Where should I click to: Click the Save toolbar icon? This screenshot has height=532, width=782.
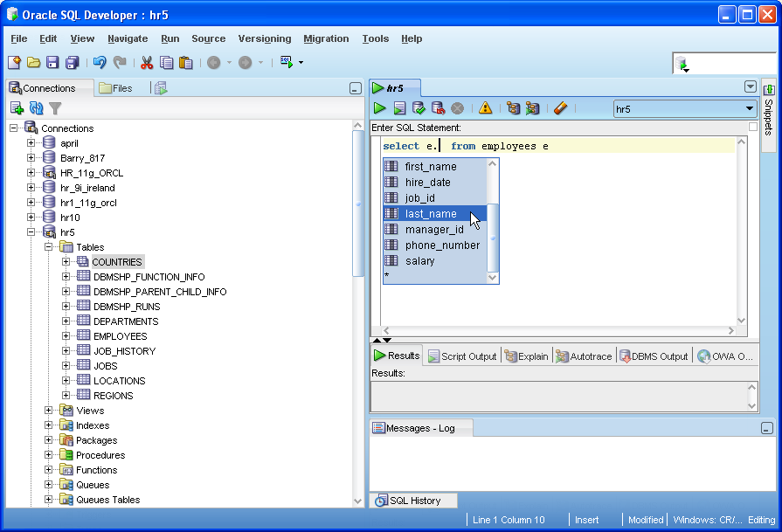click(x=52, y=62)
